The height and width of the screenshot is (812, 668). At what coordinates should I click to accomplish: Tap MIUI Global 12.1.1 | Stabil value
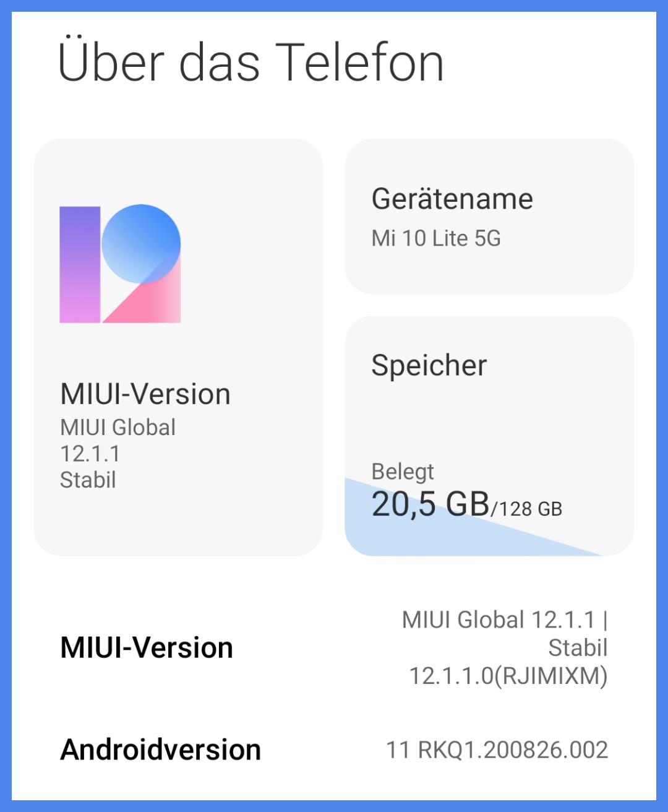click(x=505, y=633)
